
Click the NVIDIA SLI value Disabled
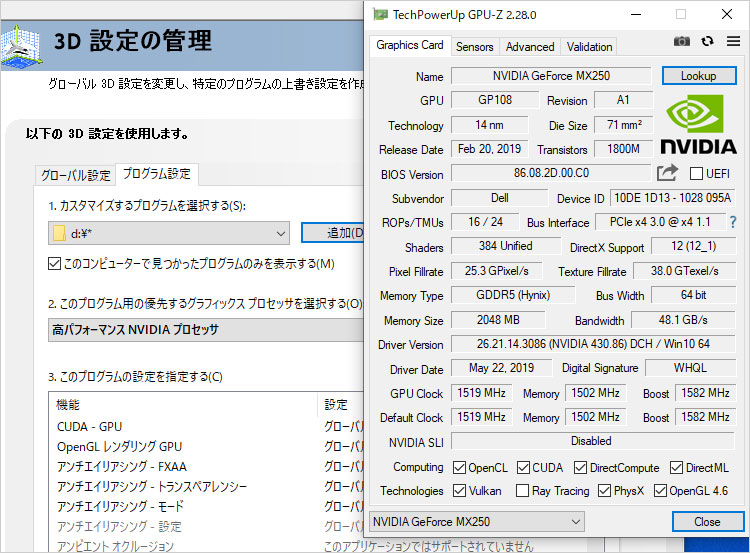click(x=592, y=441)
